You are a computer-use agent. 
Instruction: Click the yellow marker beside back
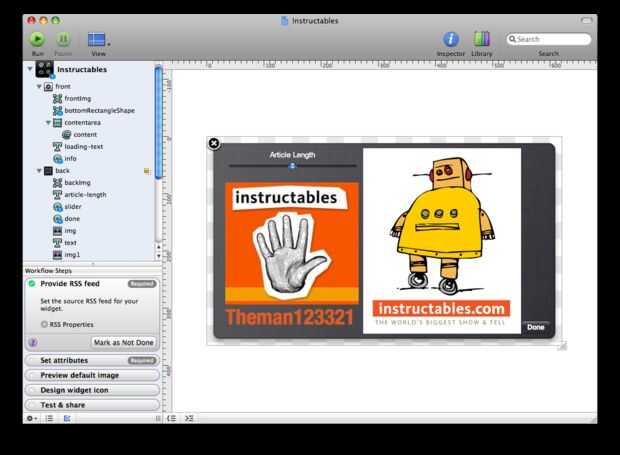[147, 171]
